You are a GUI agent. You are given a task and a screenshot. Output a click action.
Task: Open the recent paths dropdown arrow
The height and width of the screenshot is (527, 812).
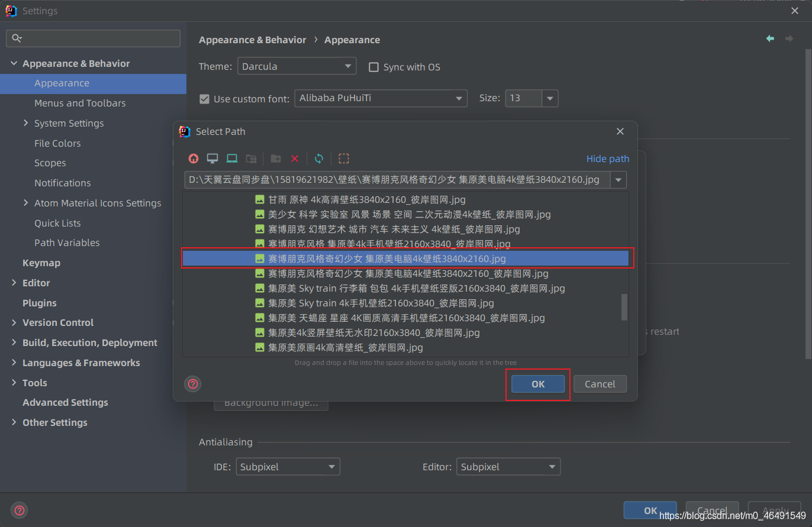618,180
